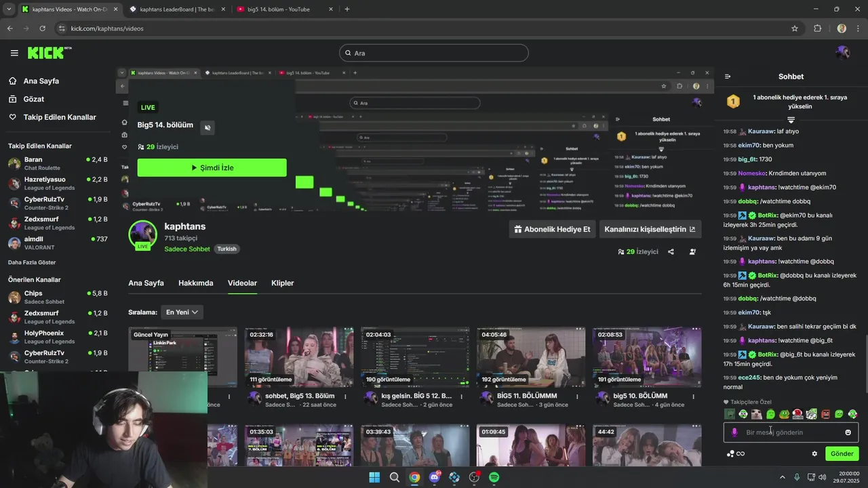This screenshot has width=868, height=488.
Task: Click the Ara search field
Action: 434,53
